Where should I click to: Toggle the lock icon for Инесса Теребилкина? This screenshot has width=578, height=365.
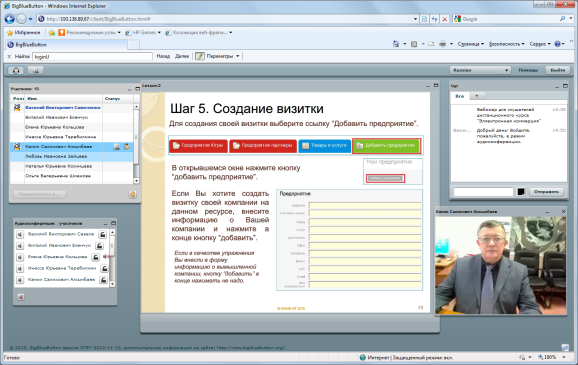[x=104, y=268]
